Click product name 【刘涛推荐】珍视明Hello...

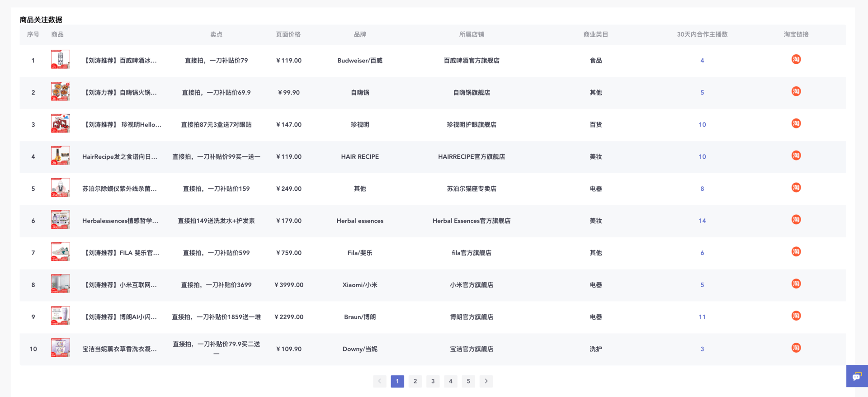tap(122, 125)
